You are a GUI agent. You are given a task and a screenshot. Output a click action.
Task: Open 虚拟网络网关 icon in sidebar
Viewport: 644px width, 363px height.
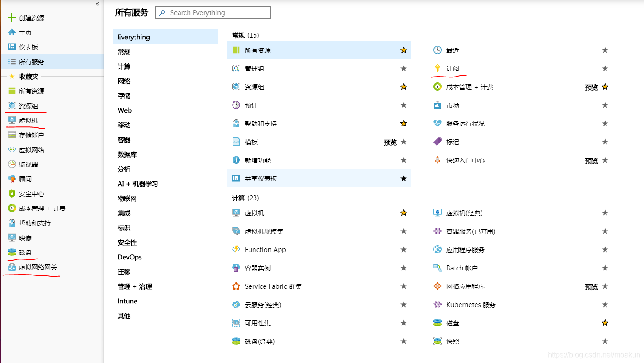(x=12, y=267)
